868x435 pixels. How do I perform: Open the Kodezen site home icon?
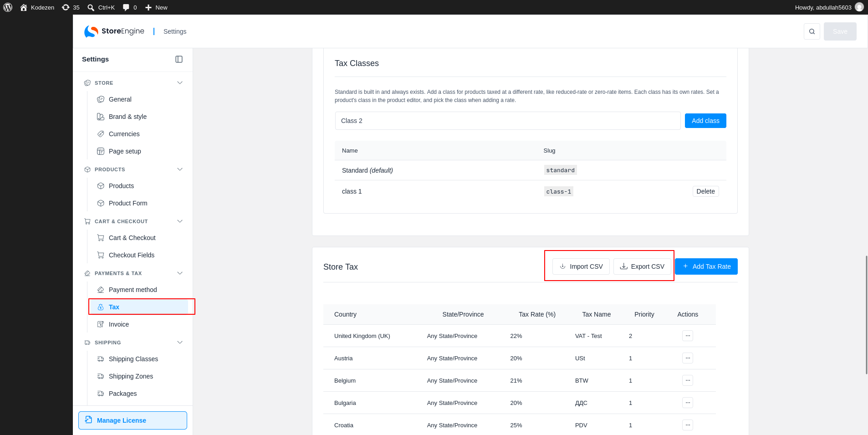pyautogui.click(x=24, y=7)
